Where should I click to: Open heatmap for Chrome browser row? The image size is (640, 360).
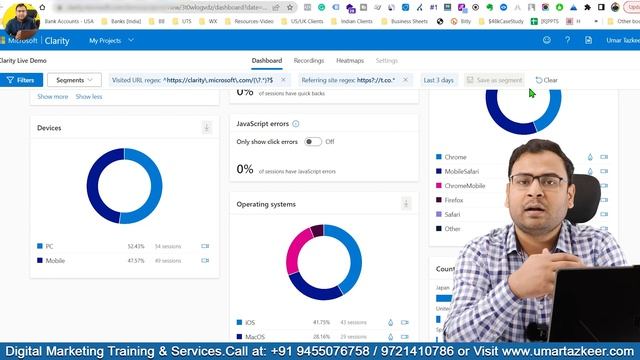coord(590,157)
